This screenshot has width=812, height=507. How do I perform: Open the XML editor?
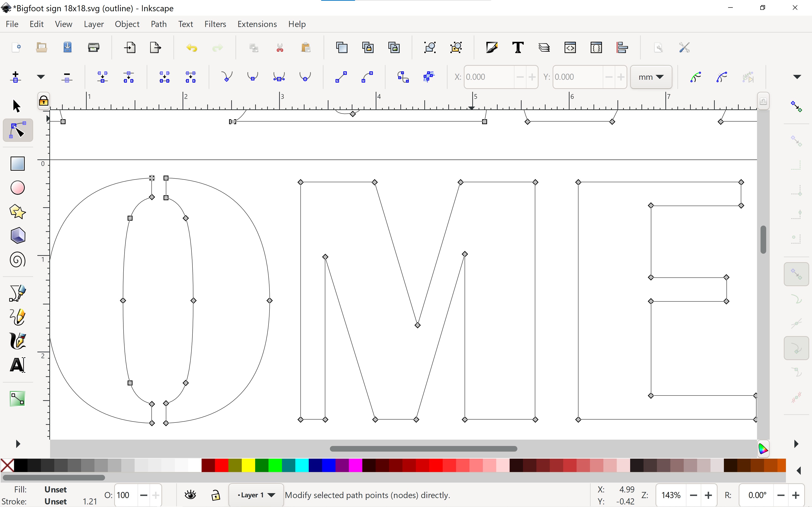tap(570, 48)
